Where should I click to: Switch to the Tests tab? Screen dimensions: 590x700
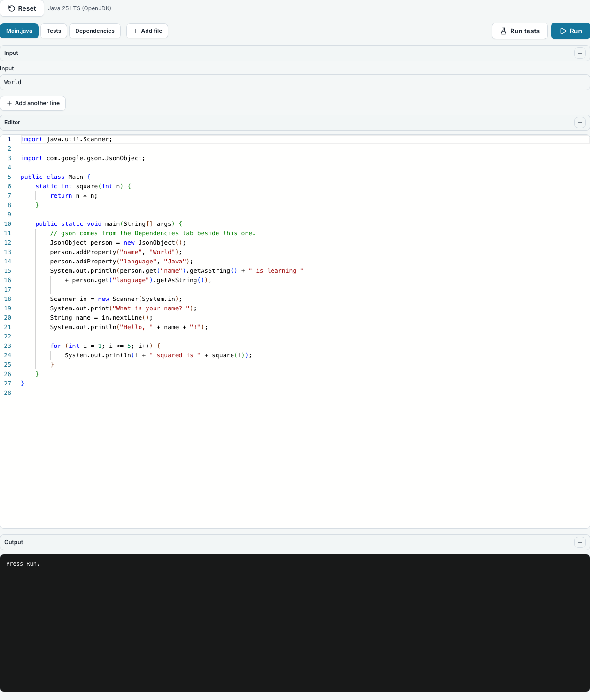[54, 31]
